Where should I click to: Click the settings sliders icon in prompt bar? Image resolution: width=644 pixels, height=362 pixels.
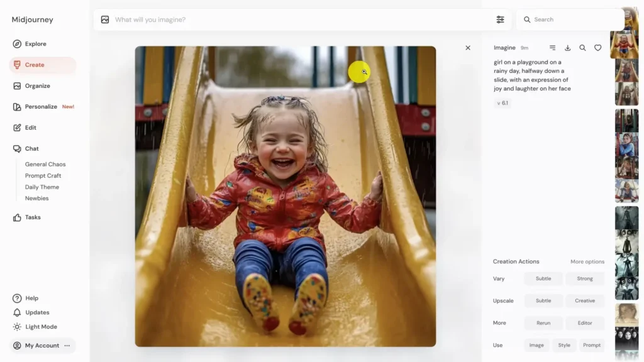[500, 19]
